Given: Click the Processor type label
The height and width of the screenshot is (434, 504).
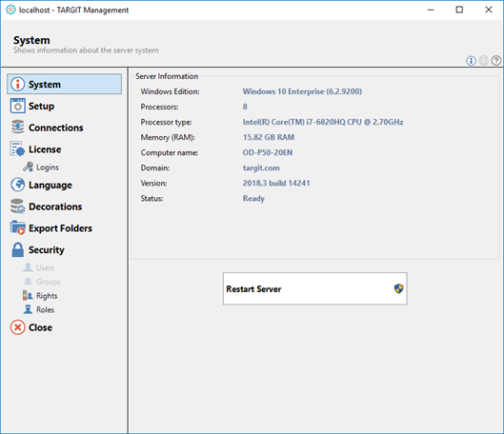Looking at the screenshot, I should [166, 123].
